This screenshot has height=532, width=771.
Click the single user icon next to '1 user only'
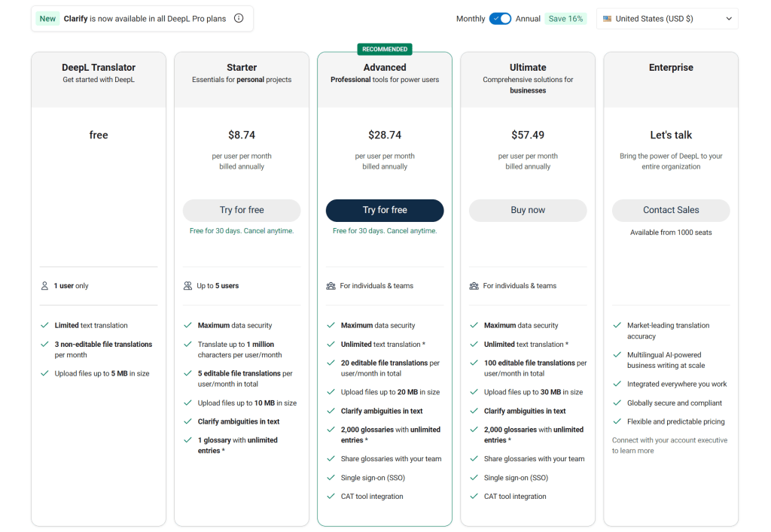pos(44,285)
